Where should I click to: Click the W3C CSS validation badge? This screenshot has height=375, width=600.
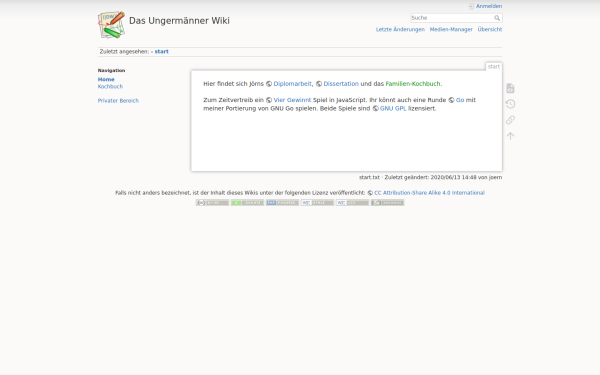(x=352, y=202)
